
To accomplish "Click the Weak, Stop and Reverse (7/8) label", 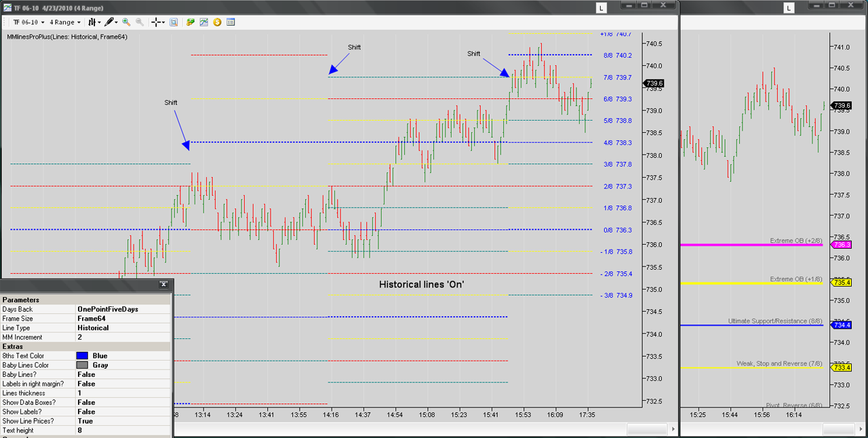I will (780, 364).
